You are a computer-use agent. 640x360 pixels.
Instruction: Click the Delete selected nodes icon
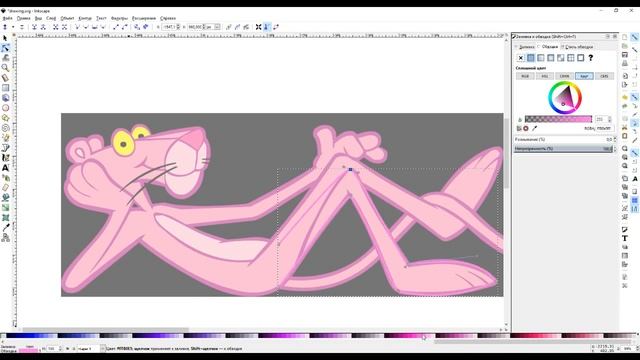pos(22,27)
